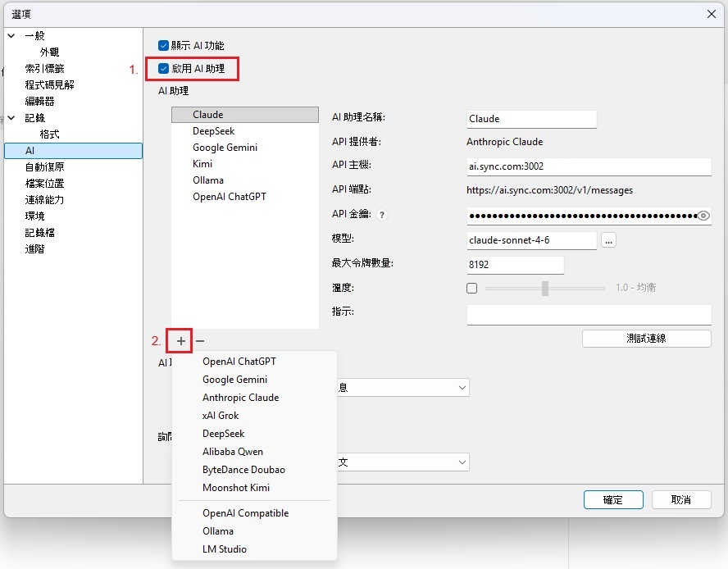728x569 pixels.
Task: Click the 測試連線 button
Action: pyautogui.click(x=646, y=339)
